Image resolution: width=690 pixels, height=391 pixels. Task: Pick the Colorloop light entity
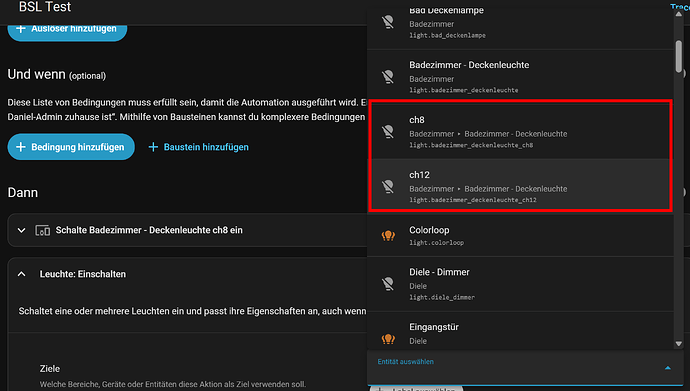[520, 235]
